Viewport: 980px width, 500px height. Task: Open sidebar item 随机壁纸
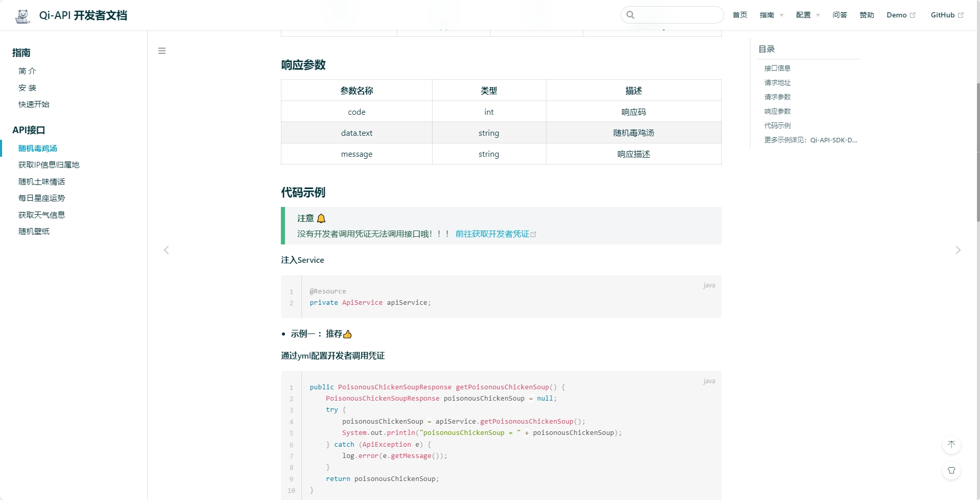tap(34, 231)
